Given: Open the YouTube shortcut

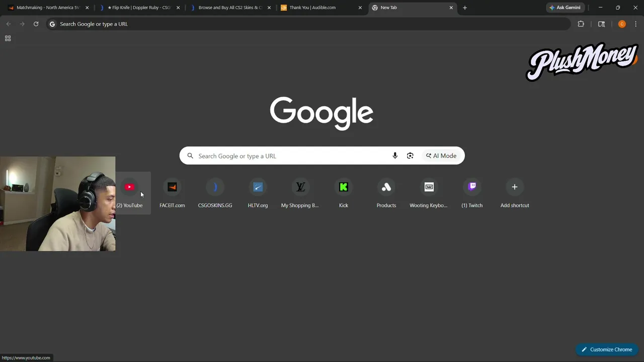Looking at the screenshot, I should pos(129,193).
